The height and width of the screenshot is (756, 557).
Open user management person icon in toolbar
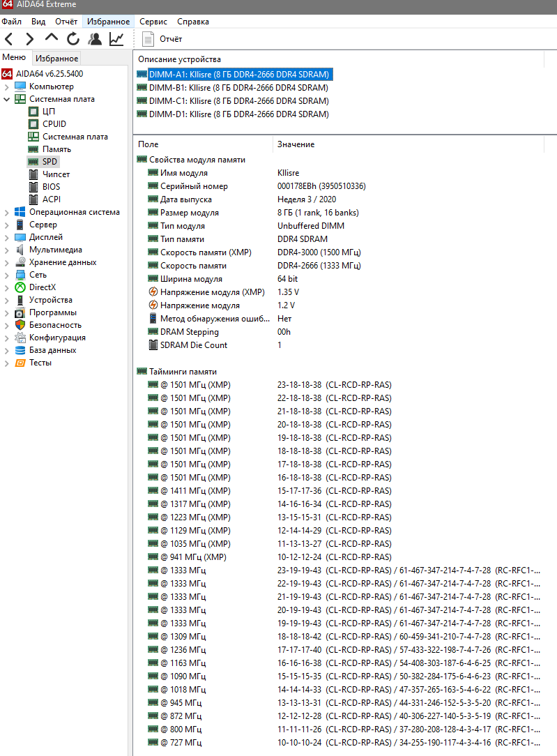click(95, 39)
